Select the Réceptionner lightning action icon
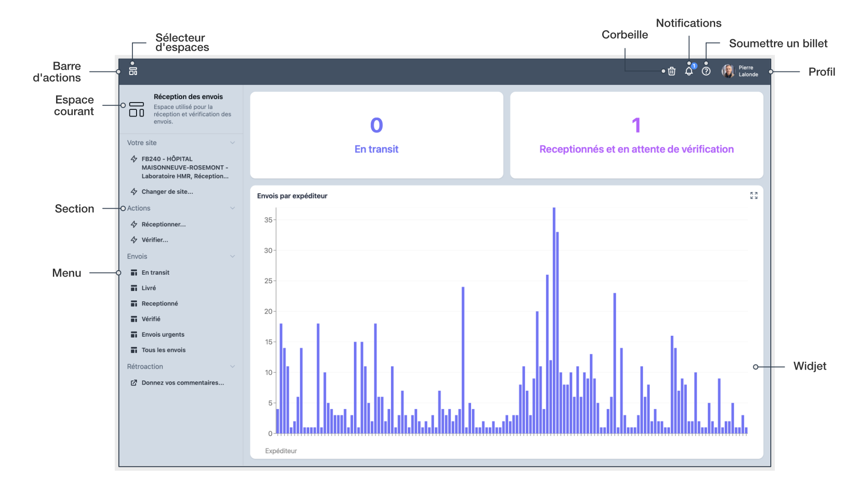868x488 pixels. click(x=133, y=224)
